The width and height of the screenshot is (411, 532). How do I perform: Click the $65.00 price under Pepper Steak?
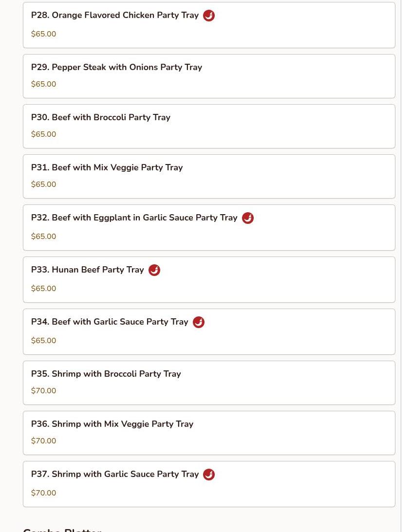click(43, 84)
